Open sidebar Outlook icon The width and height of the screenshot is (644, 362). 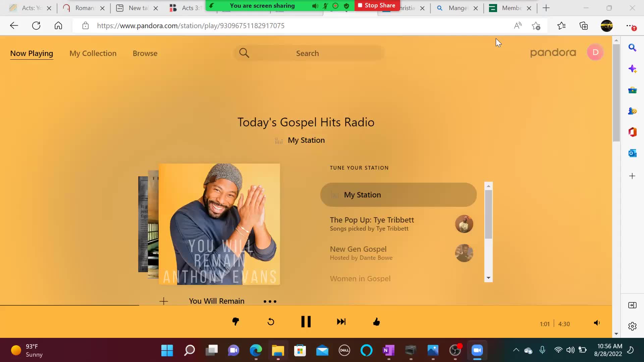[632, 153]
